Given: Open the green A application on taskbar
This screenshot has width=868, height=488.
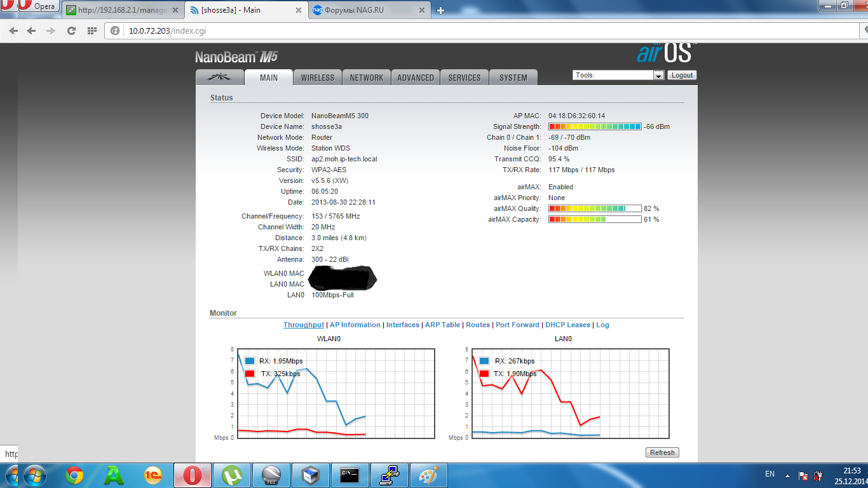Looking at the screenshot, I should 113,475.
